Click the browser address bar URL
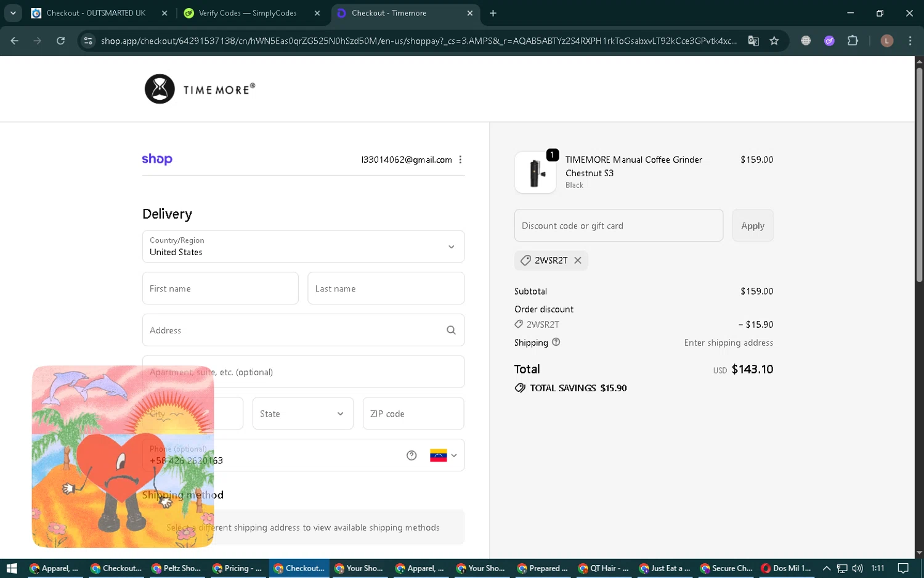The image size is (924, 578). [x=419, y=41]
